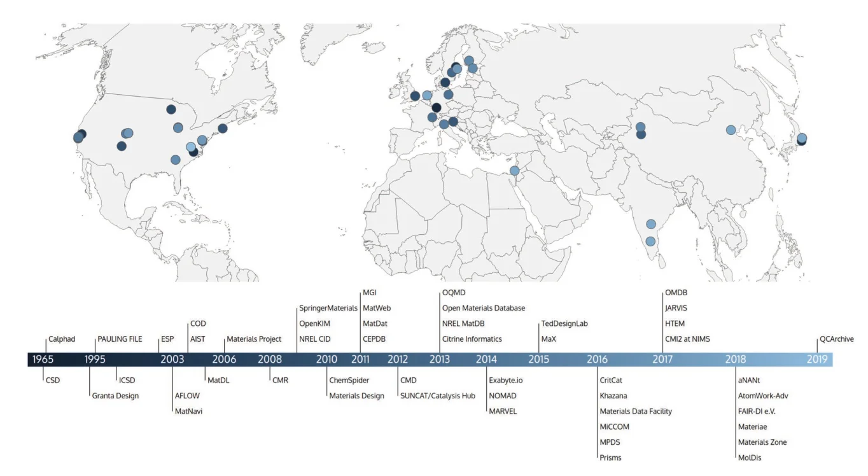Click the MGI label
868x476 pixels.
(x=369, y=292)
